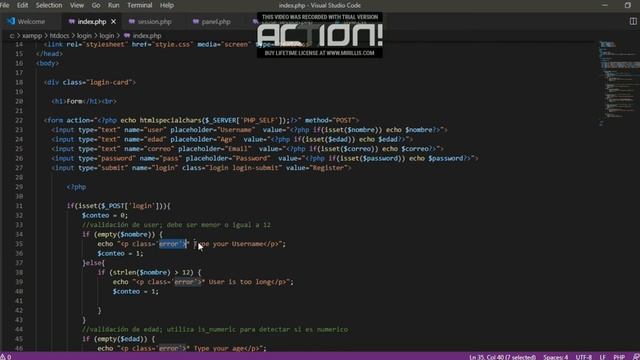Image resolution: width=640 pixels, height=360 pixels.
Task: Open the View menu
Action: click(77, 5)
